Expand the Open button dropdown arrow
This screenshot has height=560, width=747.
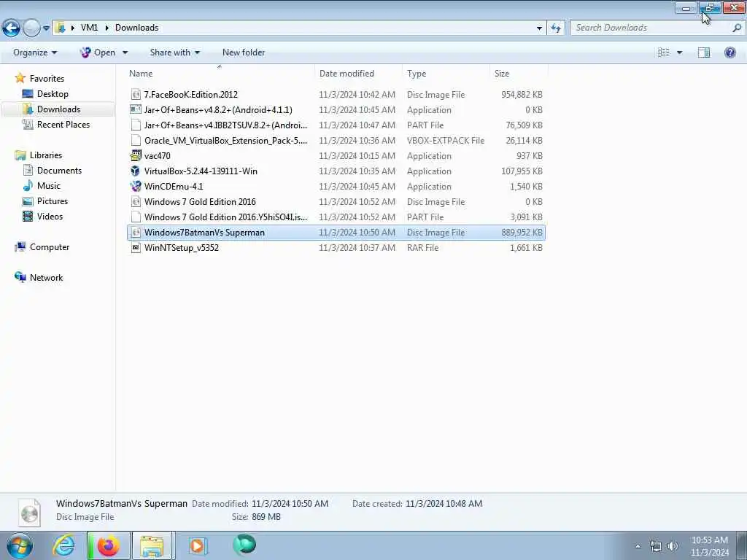point(125,52)
